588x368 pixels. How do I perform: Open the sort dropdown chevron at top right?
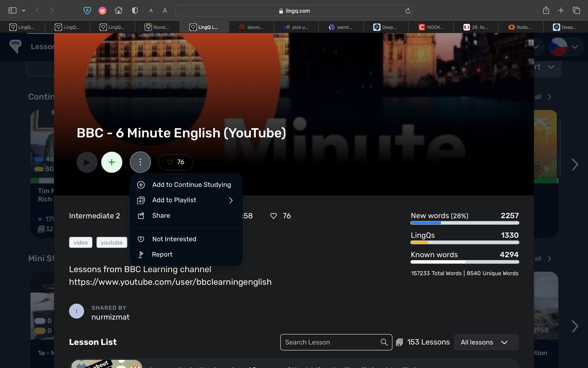(x=551, y=67)
